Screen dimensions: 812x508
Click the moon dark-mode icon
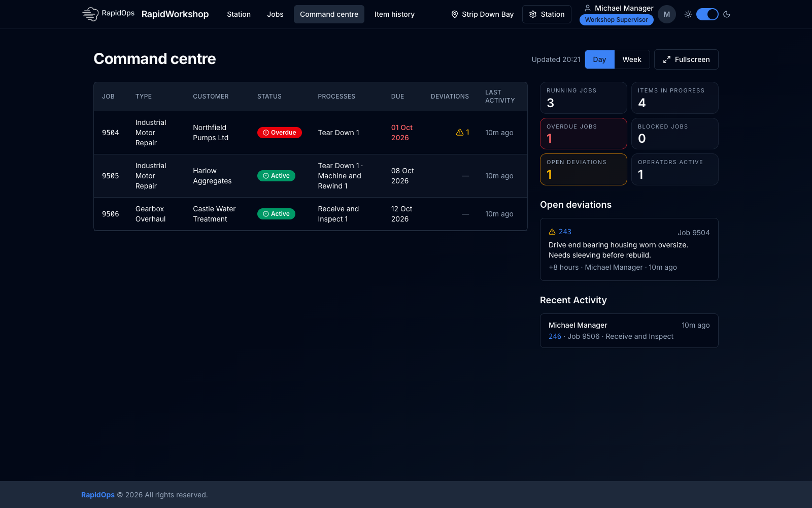coord(727,14)
